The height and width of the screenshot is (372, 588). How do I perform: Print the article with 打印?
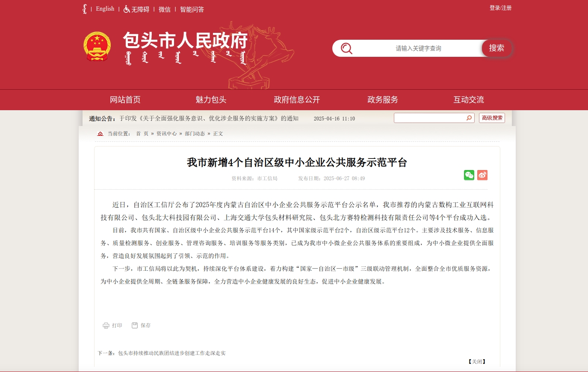[x=112, y=325]
